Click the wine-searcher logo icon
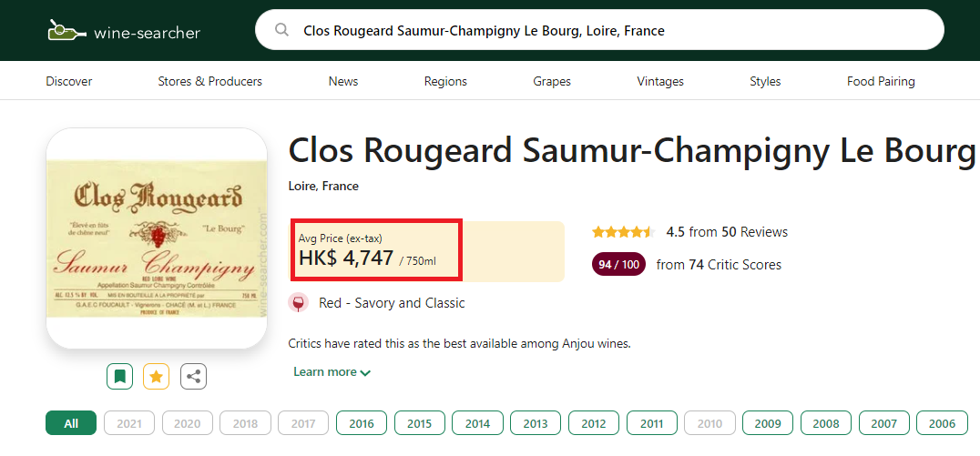This screenshot has height=456, width=980. 64,31
